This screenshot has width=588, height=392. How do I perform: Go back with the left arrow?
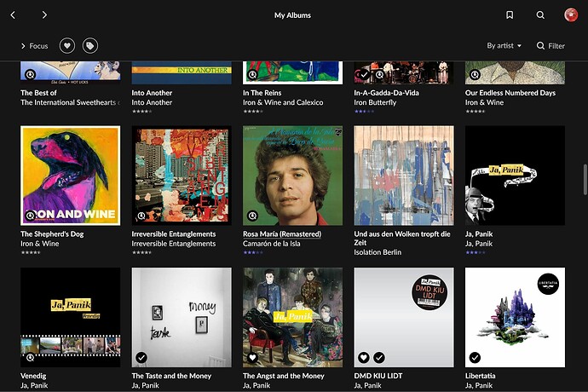13,15
